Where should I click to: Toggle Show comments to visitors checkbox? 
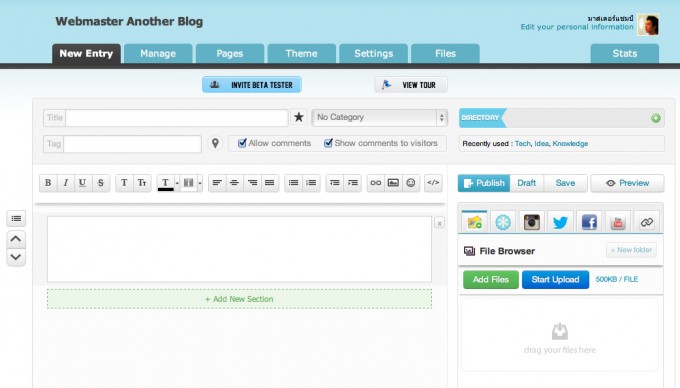pos(328,143)
